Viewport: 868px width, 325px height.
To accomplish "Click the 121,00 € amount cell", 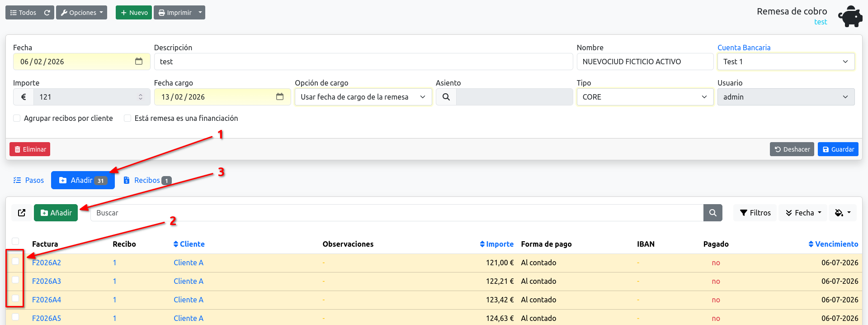I will pyautogui.click(x=500, y=263).
